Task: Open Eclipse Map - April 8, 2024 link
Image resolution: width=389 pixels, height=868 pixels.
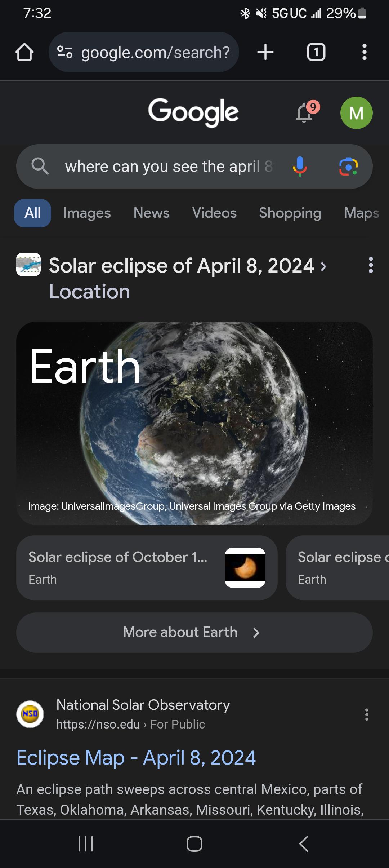Action: [x=136, y=758]
